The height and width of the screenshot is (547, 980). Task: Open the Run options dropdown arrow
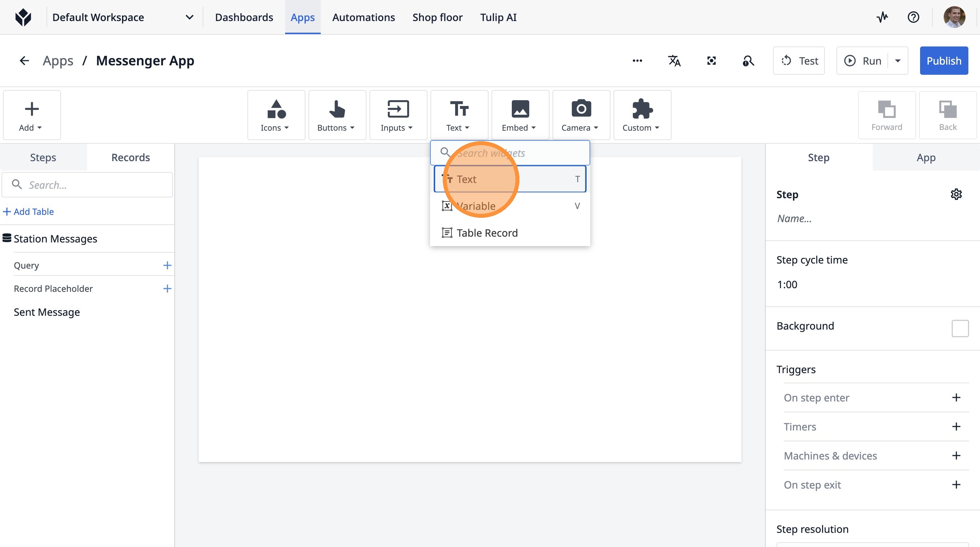coord(898,61)
